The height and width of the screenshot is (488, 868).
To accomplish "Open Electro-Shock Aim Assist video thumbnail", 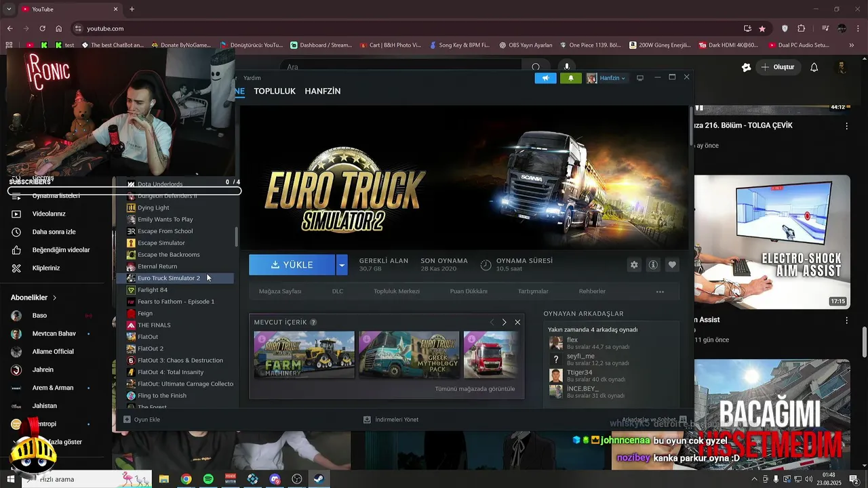I will pyautogui.click(x=772, y=242).
